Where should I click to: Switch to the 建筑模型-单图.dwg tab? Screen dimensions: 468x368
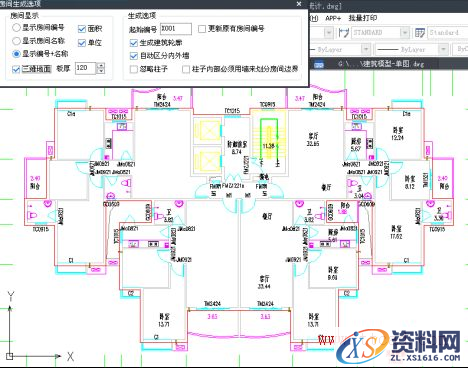381,64
